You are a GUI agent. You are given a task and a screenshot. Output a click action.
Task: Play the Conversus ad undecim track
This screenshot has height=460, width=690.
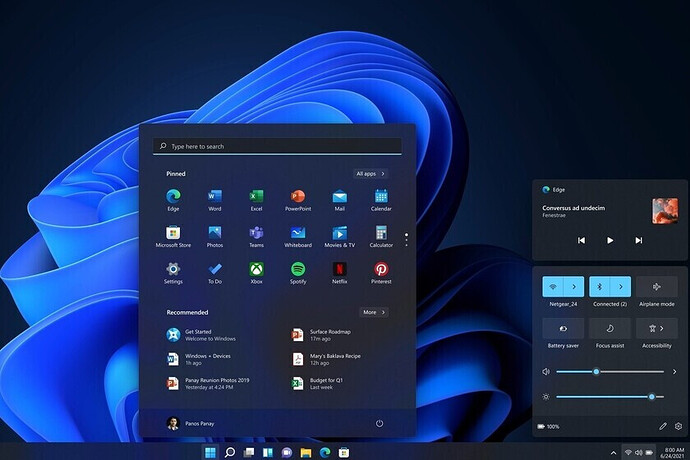pyautogui.click(x=610, y=240)
